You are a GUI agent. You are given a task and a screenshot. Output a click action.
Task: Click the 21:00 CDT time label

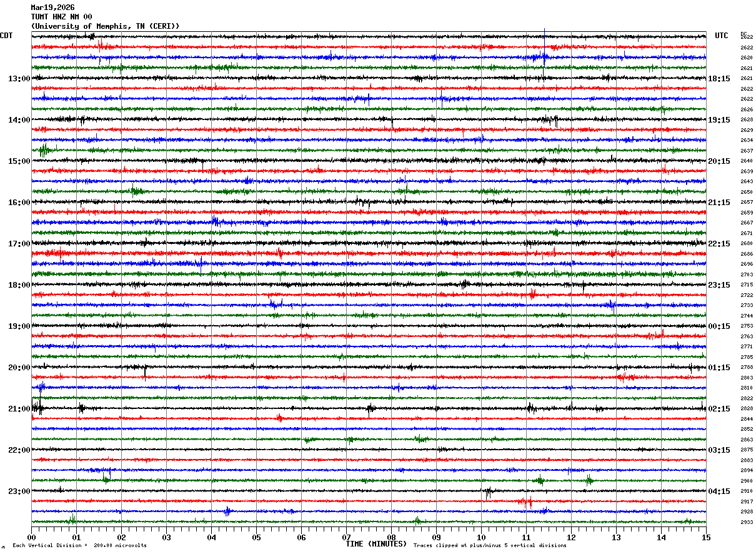point(19,409)
